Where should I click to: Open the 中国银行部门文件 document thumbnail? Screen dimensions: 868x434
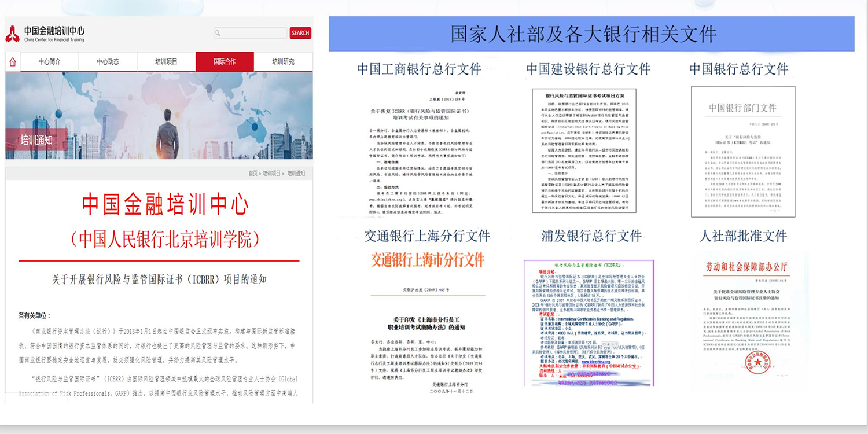coord(743,152)
